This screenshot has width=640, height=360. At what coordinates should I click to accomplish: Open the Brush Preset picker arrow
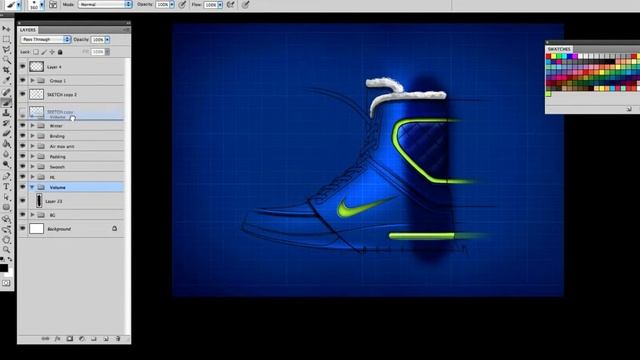(42, 5)
